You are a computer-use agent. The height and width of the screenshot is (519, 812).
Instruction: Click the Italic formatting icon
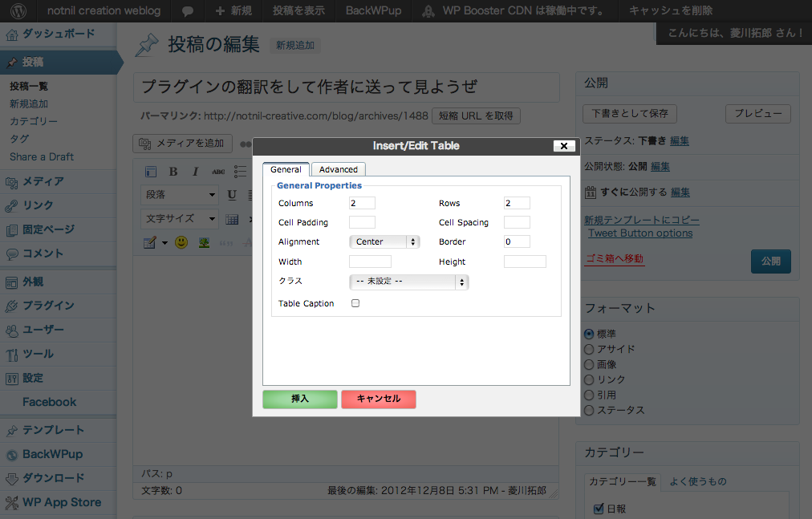click(x=195, y=172)
